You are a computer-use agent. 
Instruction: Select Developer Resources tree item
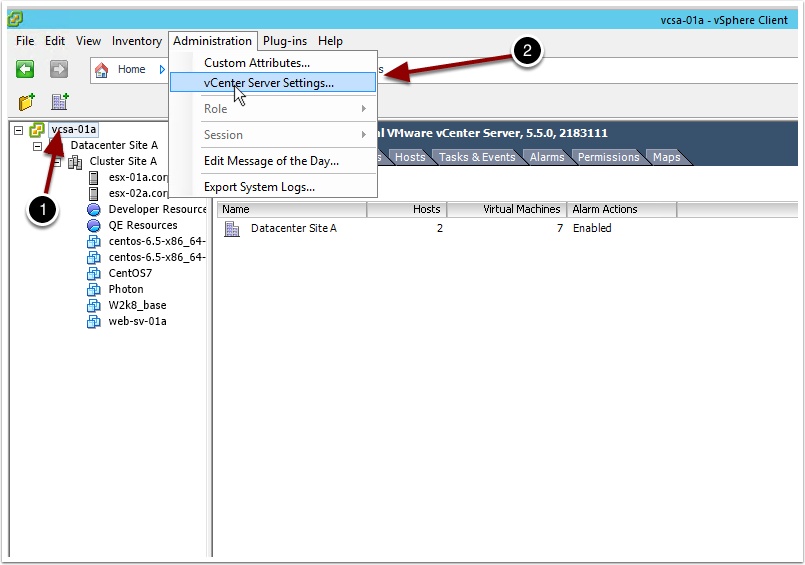coord(157,209)
